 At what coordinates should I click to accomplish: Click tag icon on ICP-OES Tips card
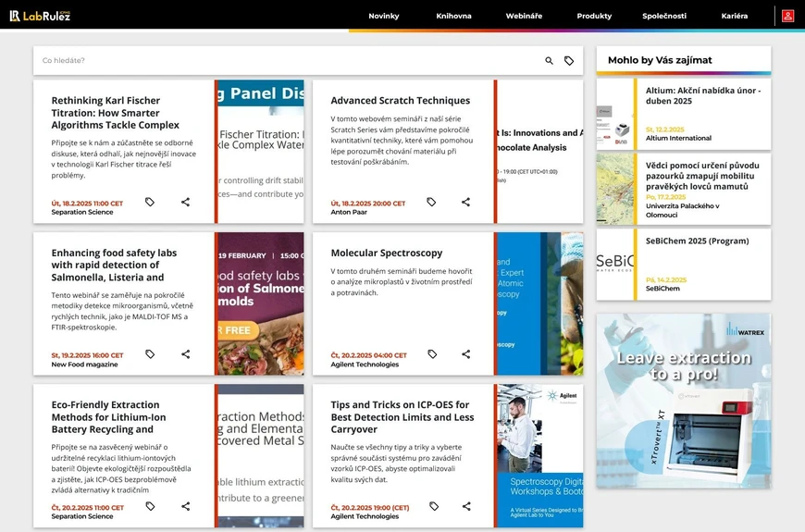434,506
